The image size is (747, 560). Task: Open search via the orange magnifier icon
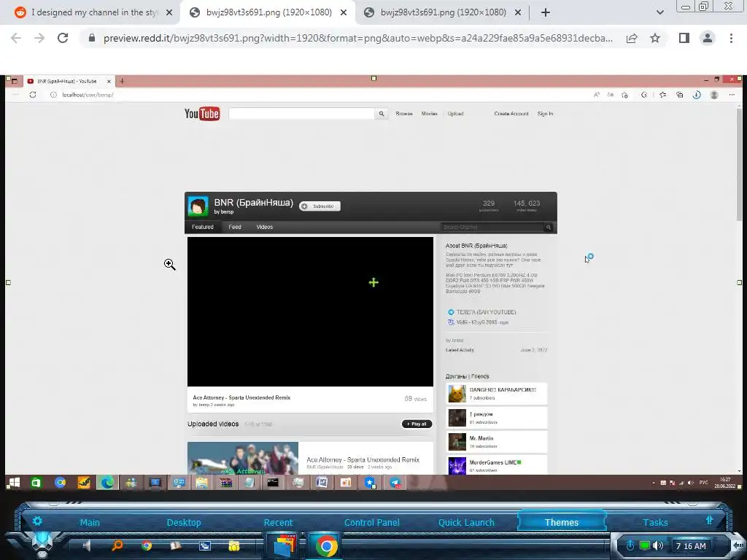(117, 545)
